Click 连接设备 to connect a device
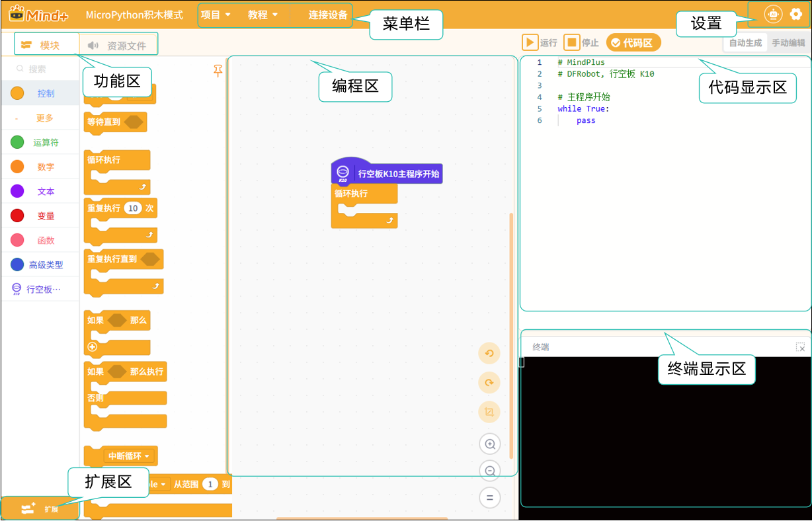 pos(328,15)
